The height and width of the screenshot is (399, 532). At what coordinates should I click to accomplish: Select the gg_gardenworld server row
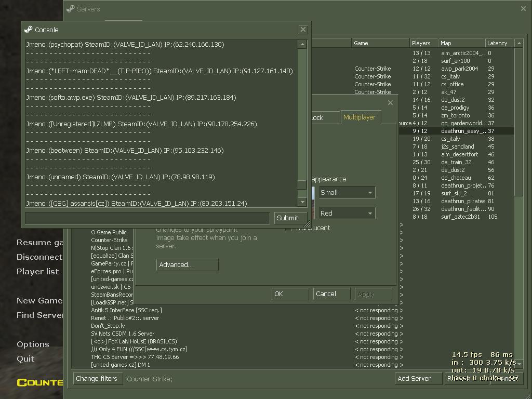click(x=456, y=123)
